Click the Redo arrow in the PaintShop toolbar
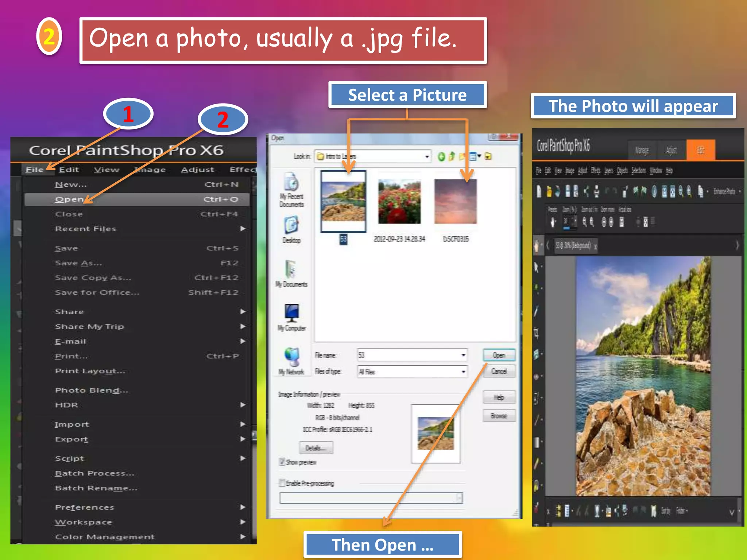 coord(615,191)
